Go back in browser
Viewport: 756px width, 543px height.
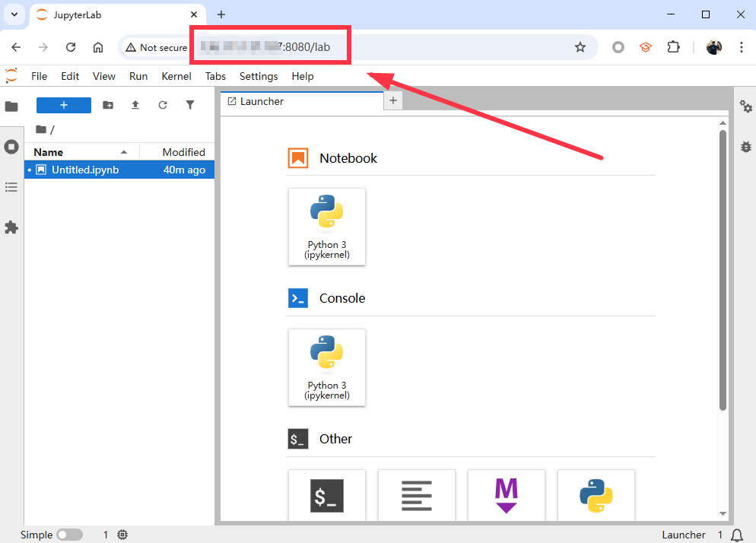pyautogui.click(x=16, y=47)
